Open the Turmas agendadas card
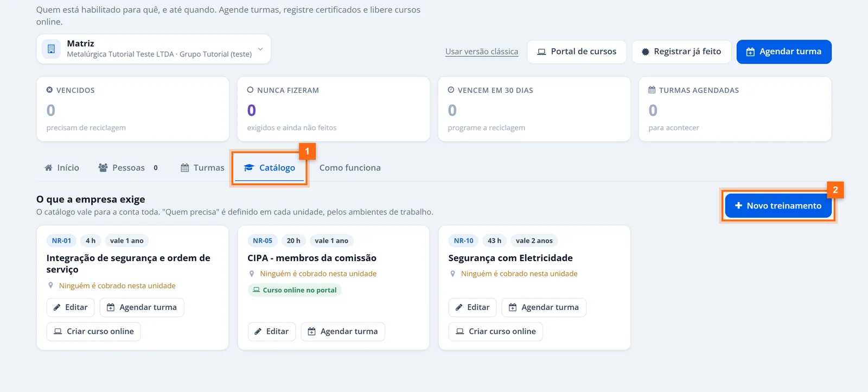Screen dimensions: 868x392 735,109
